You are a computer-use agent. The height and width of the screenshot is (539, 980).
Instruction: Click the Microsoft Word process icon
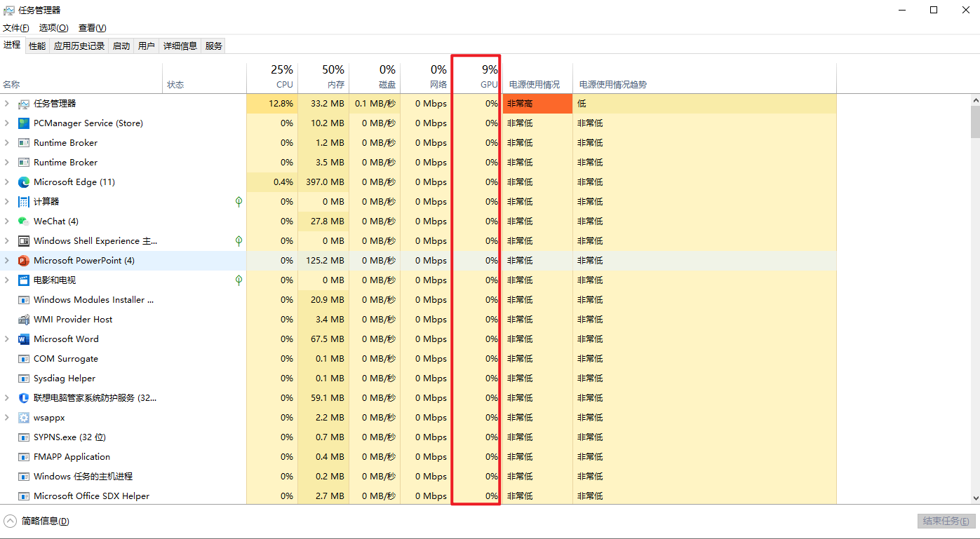[24, 339]
